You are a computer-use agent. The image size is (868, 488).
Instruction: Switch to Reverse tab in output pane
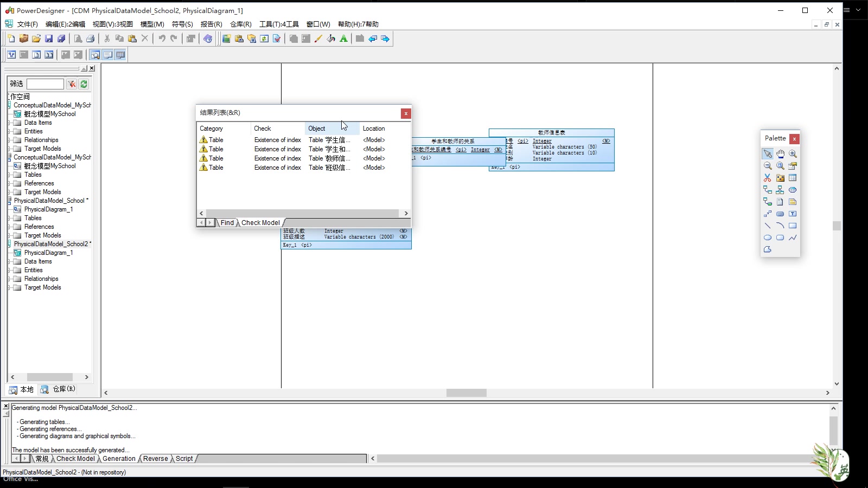coord(155,459)
